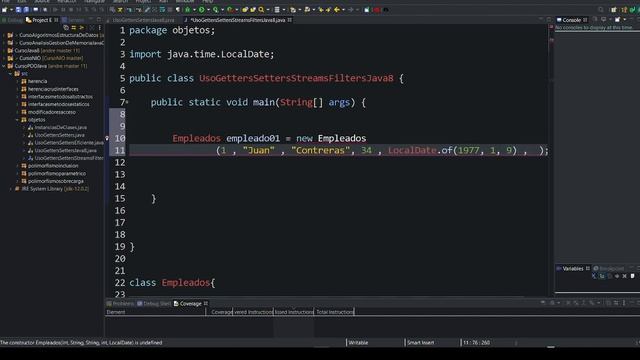The image size is (640, 360).
Task: Collapse the CursoPOOJava project
Action: click(4, 66)
